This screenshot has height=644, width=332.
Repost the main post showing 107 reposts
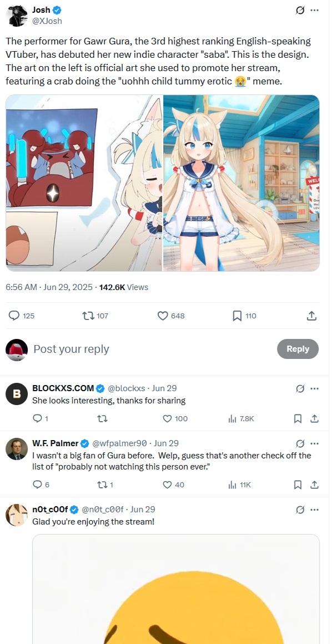coord(87,316)
